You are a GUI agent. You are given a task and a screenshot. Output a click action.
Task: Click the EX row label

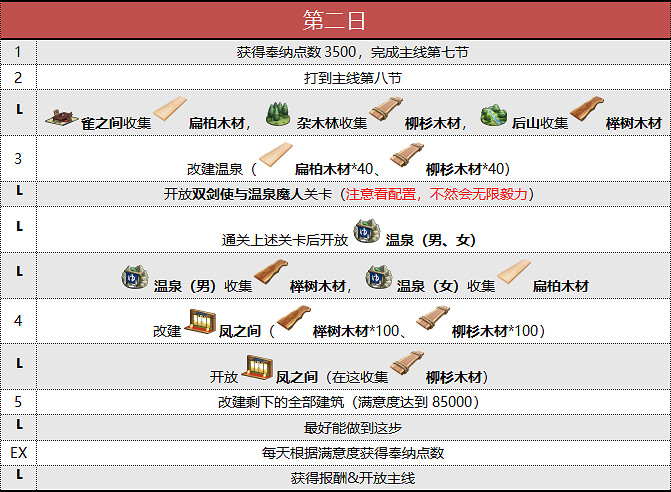coord(18,453)
